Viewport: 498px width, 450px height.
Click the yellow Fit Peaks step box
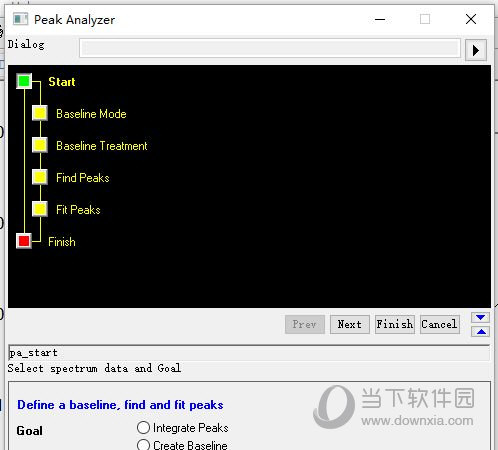click(x=40, y=209)
